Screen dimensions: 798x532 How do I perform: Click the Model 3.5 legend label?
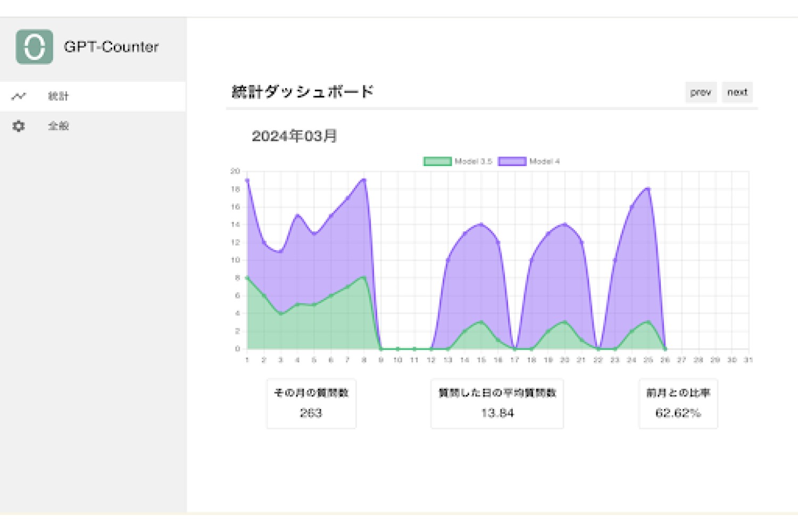pos(473,161)
